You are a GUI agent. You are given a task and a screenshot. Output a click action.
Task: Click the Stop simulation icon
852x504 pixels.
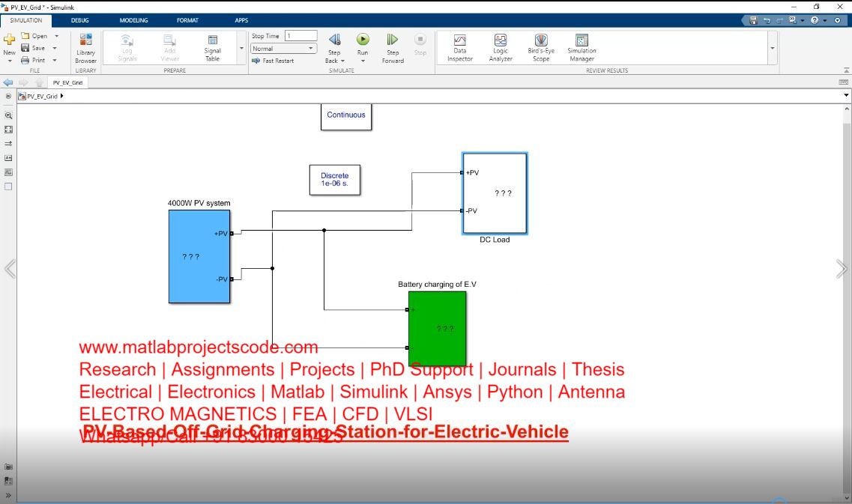(420, 39)
